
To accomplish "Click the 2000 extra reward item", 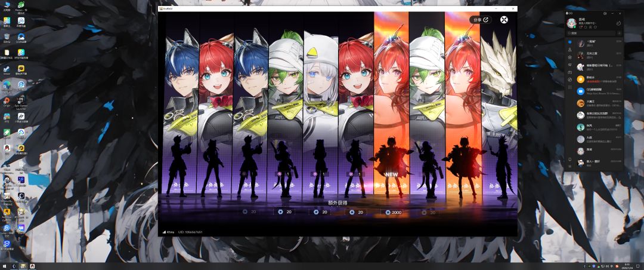I will (393, 212).
